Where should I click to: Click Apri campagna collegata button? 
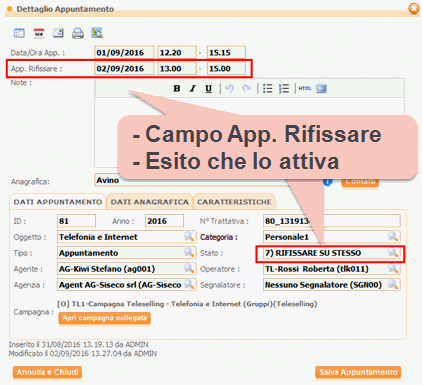[x=104, y=318]
